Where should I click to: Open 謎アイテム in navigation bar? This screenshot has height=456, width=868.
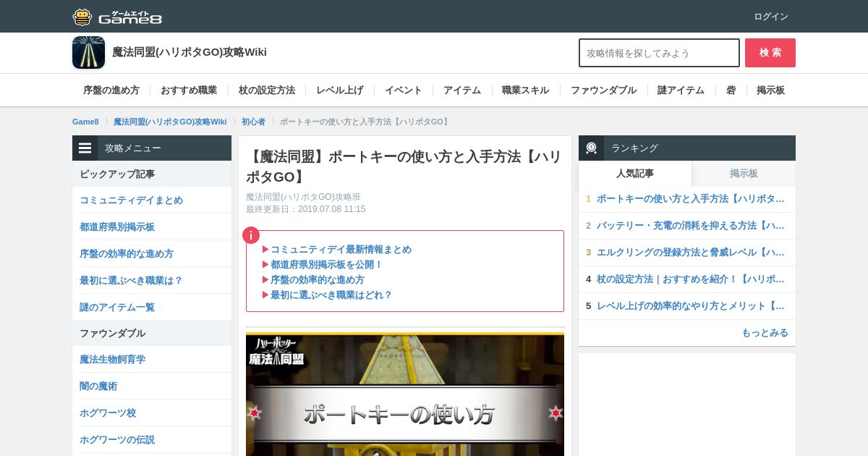click(681, 90)
